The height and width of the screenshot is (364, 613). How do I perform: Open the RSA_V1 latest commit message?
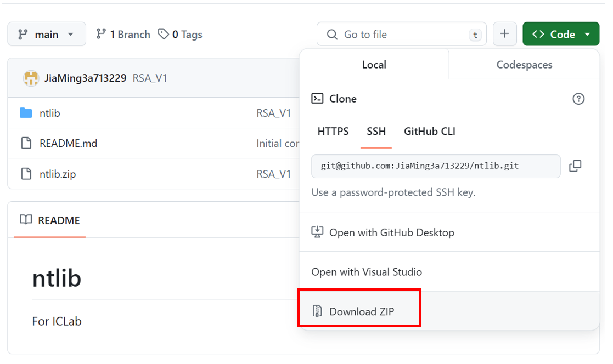(x=150, y=78)
